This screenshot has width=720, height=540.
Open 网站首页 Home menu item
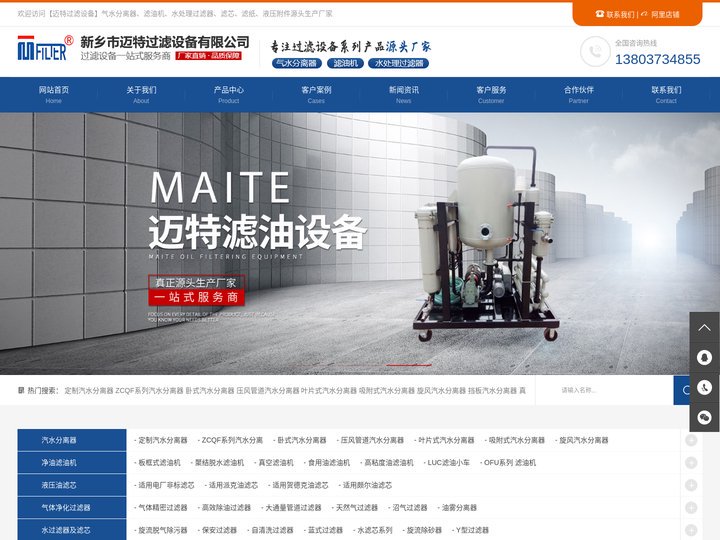(x=54, y=95)
